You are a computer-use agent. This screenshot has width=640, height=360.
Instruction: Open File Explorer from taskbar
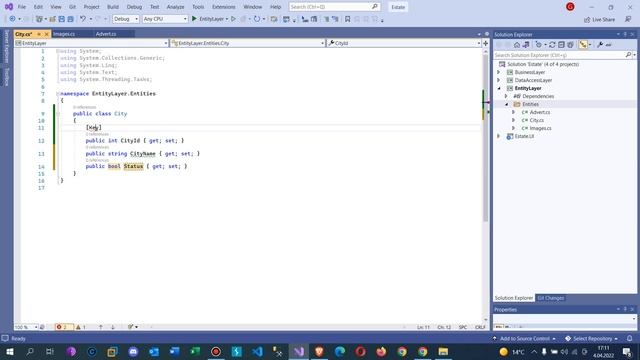click(443, 351)
